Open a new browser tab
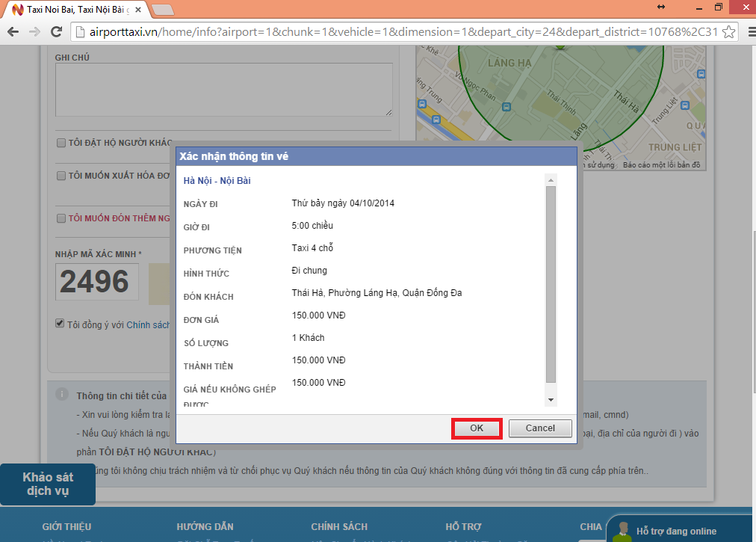756x542 pixels. [163, 10]
